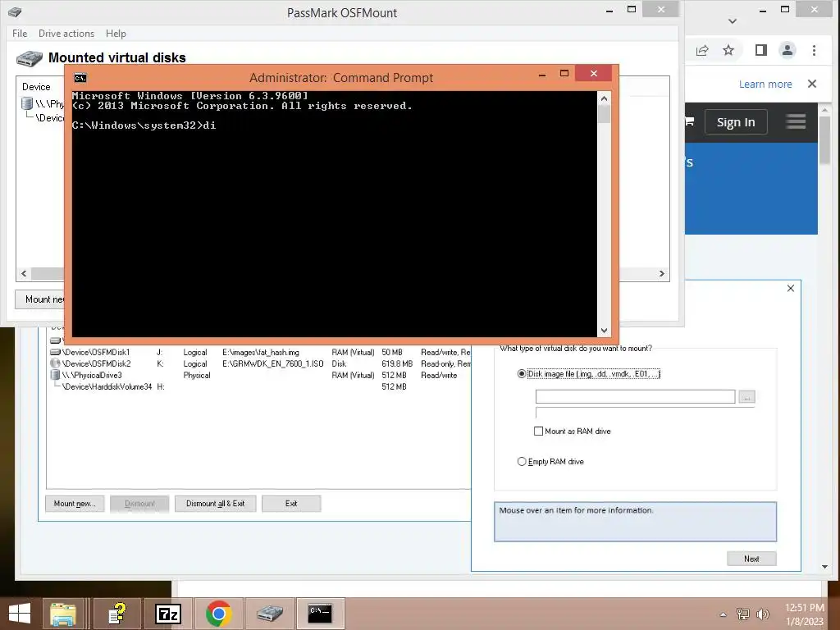Click the E:\images\fat_hash.img path
This screenshot has height=630, width=840.
coord(261,353)
